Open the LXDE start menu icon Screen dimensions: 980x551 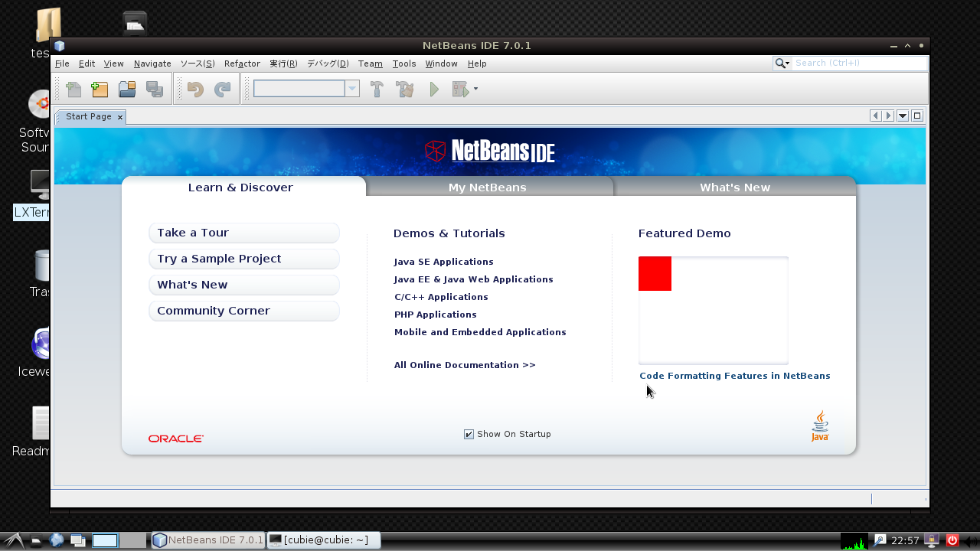pyautogui.click(x=13, y=540)
